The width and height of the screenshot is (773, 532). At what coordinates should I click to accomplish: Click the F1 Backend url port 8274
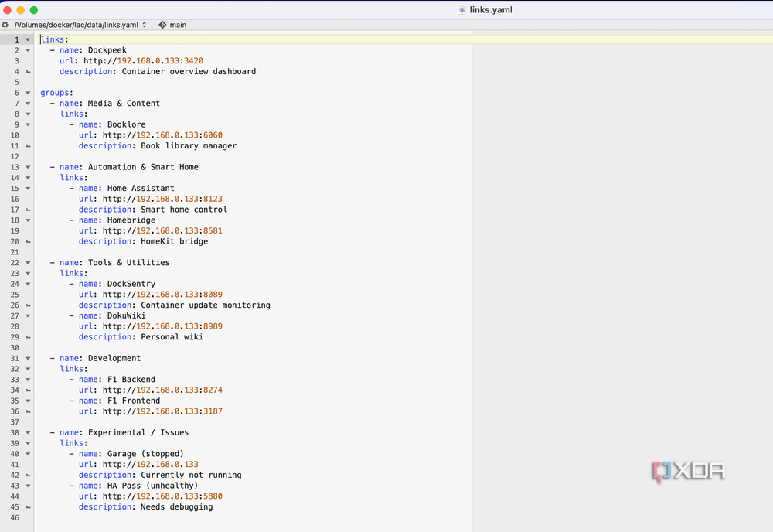pos(213,390)
